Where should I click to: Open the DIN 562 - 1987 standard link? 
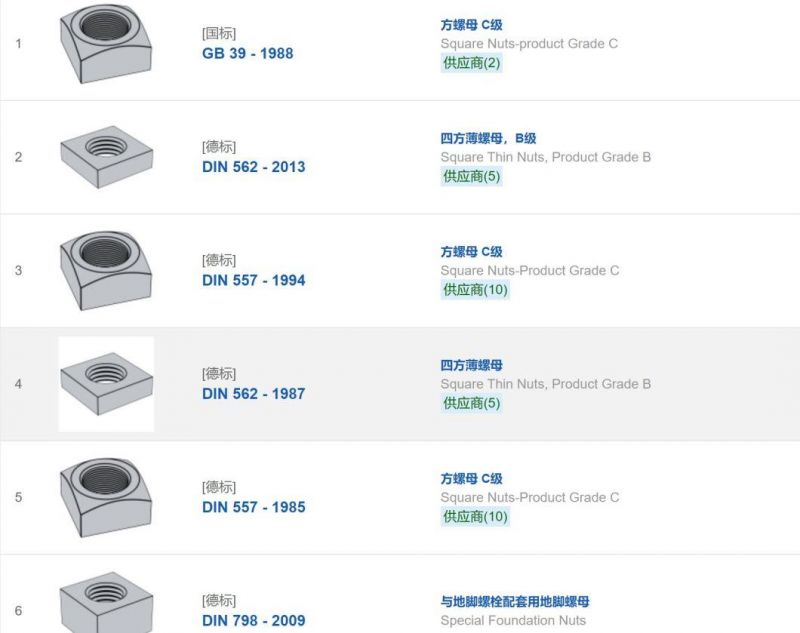coord(254,394)
